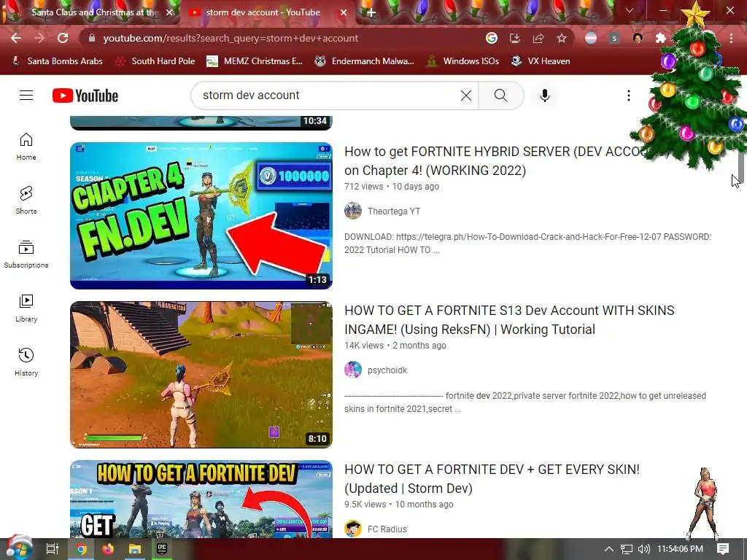Open Subscriptions in sidebar
Image resolution: width=747 pixels, height=560 pixels.
click(x=26, y=254)
